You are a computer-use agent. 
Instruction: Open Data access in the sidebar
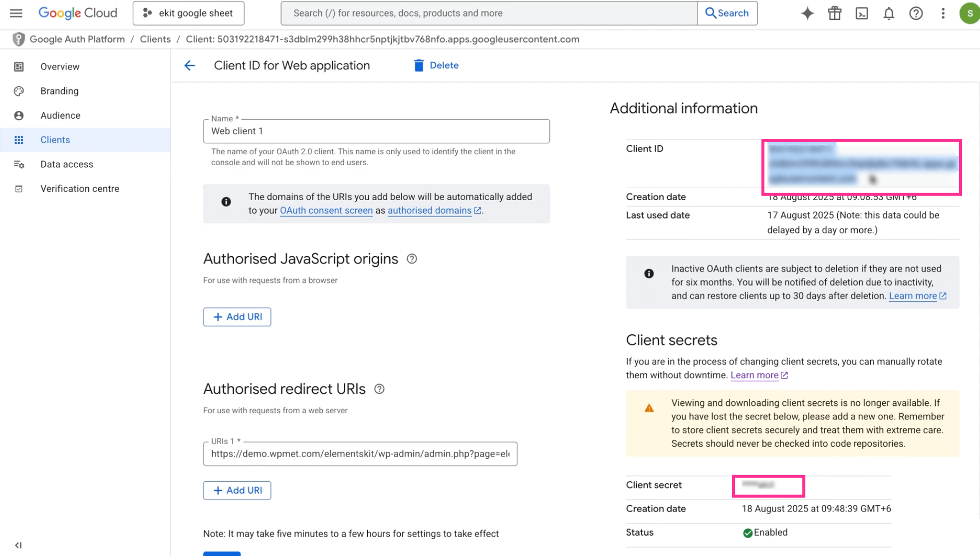pos(85,164)
